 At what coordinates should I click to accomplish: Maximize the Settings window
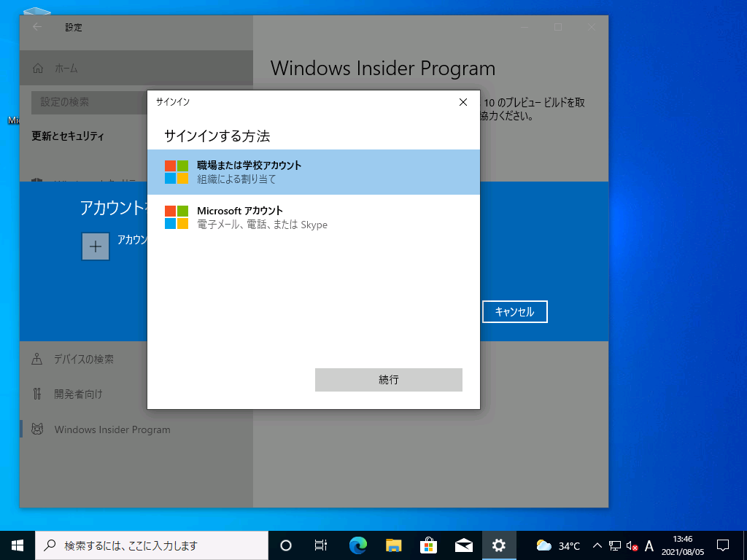coord(558,27)
